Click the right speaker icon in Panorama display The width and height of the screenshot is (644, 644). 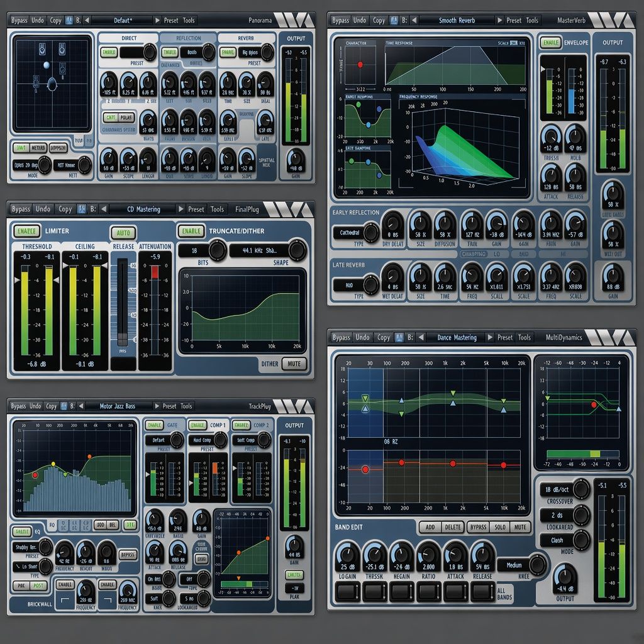(x=62, y=49)
